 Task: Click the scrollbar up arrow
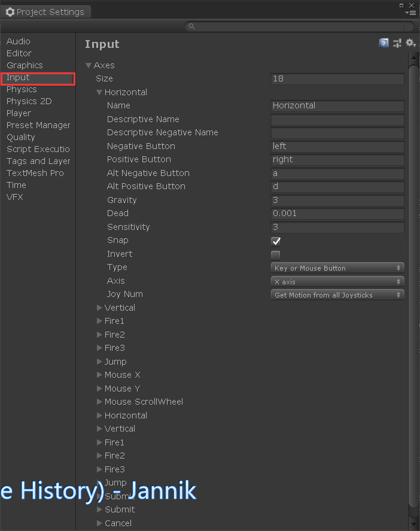pyautogui.click(x=413, y=58)
